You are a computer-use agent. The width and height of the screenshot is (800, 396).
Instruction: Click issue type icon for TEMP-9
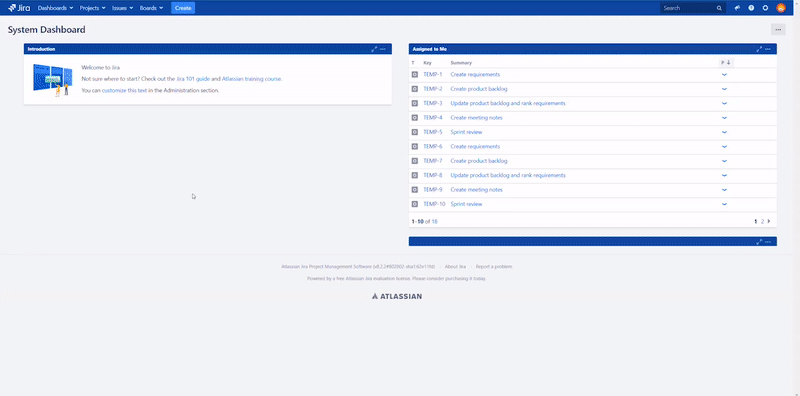point(414,189)
